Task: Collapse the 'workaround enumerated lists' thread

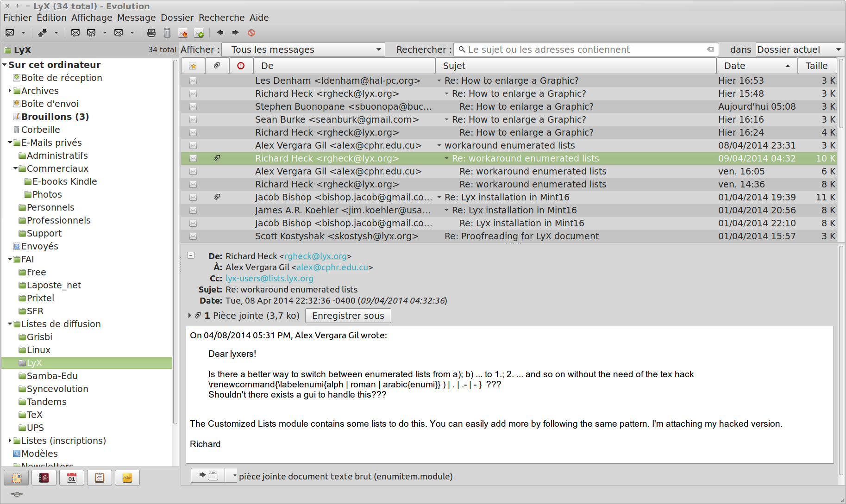Action: click(x=439, y=145)
